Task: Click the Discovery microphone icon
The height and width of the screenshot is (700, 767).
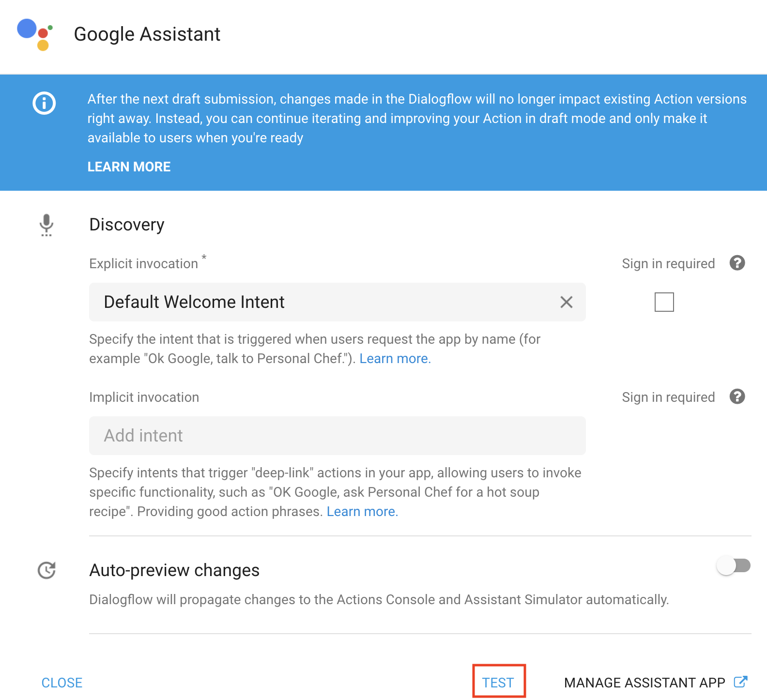Action: click(x=46, y=225)
